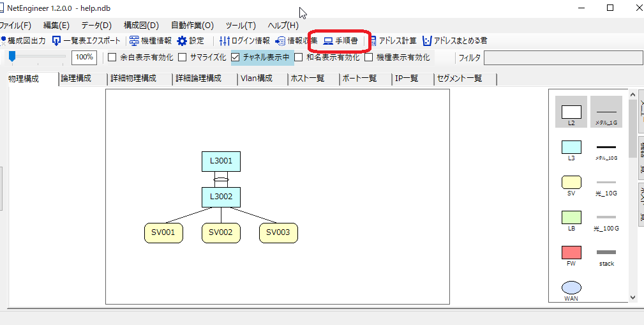The width and height of the screenshot is (644, 325).
Task: Open 機種情報 from the toolbar
Action: tap(135, 41)
